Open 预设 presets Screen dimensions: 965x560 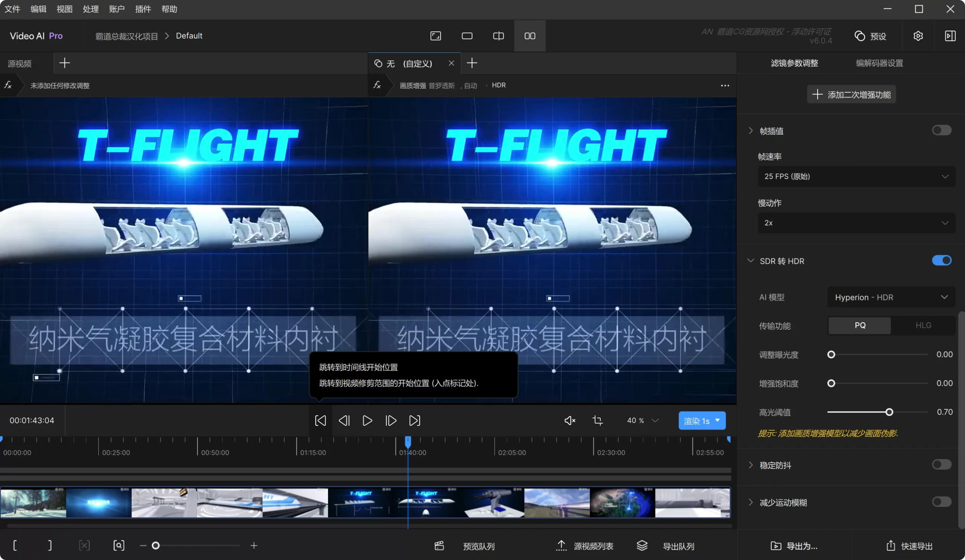pos(870,36)
